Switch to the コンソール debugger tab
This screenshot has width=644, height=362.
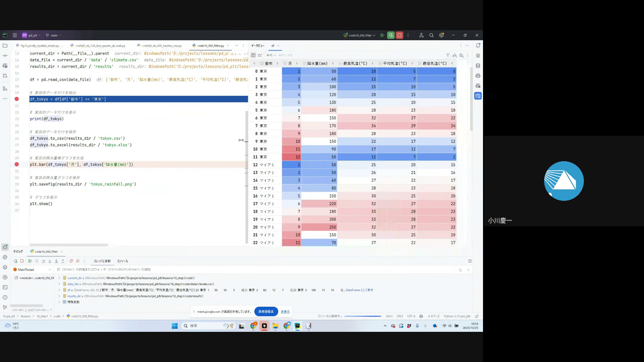point(122,261)
